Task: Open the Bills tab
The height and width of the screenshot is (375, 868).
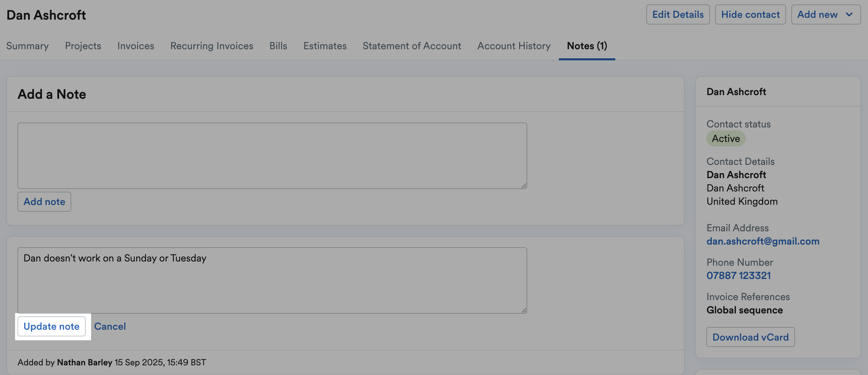Action: (x=278, y=46)
